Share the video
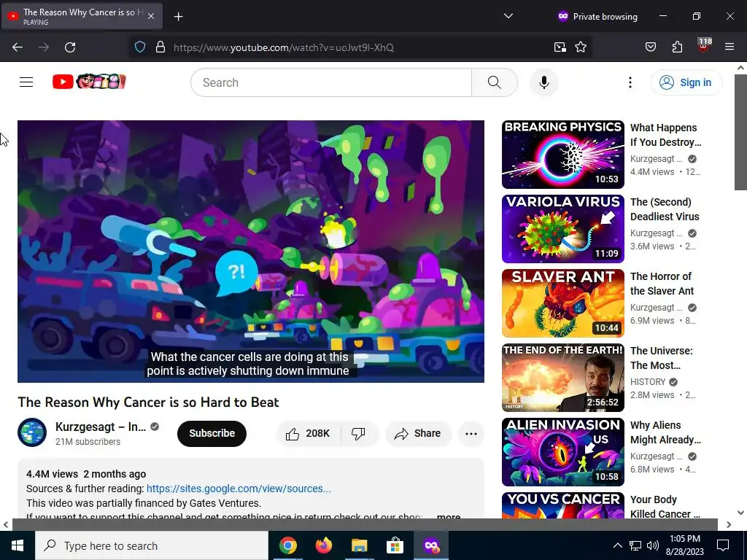The height and width of the screenshot is (560, 747). pos(418,433)
